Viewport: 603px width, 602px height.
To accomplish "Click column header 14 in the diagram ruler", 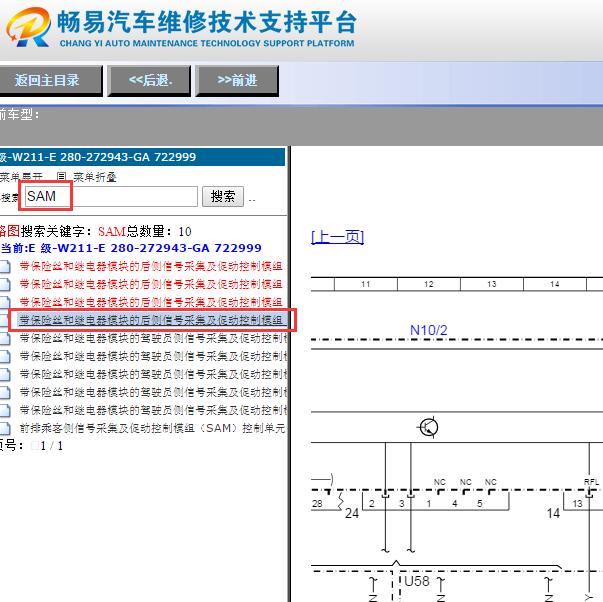I will pos(554,284).
